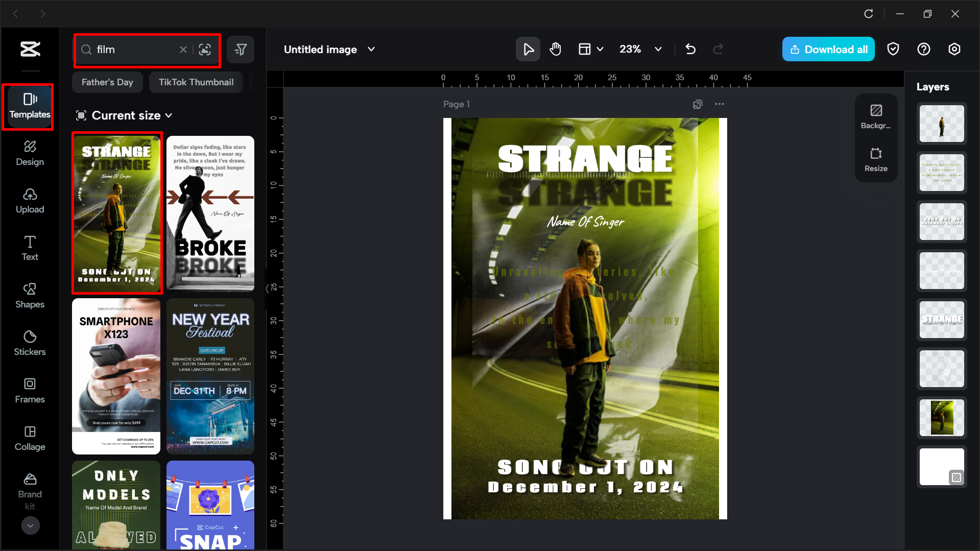Open the Upload panel

[30, 201]
